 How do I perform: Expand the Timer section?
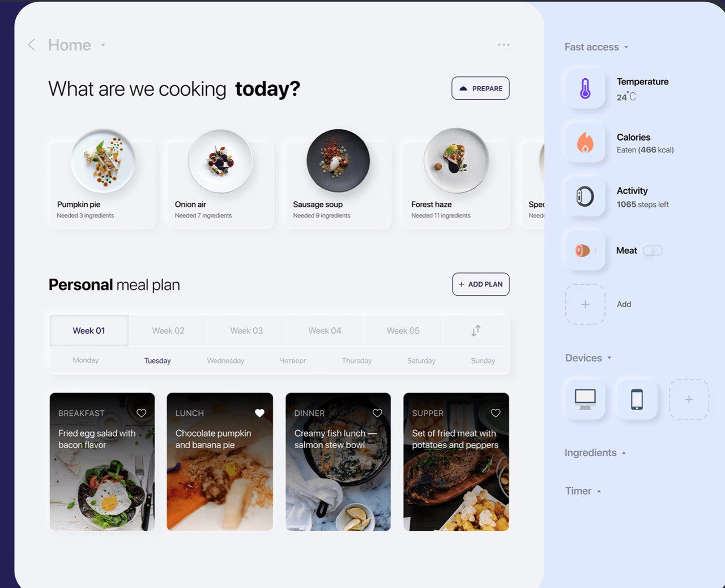tap(583, 491)
